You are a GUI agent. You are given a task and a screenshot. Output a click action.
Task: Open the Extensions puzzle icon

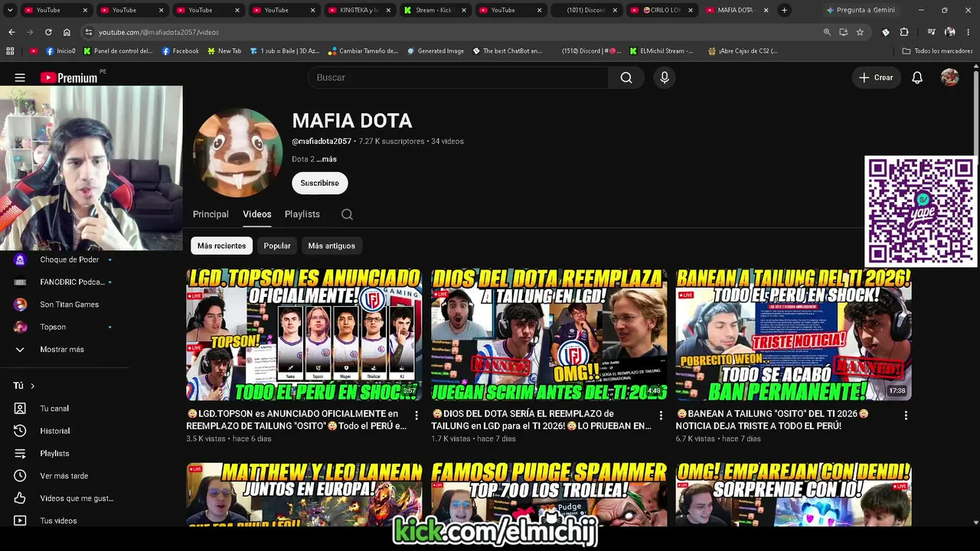(904, 32)
